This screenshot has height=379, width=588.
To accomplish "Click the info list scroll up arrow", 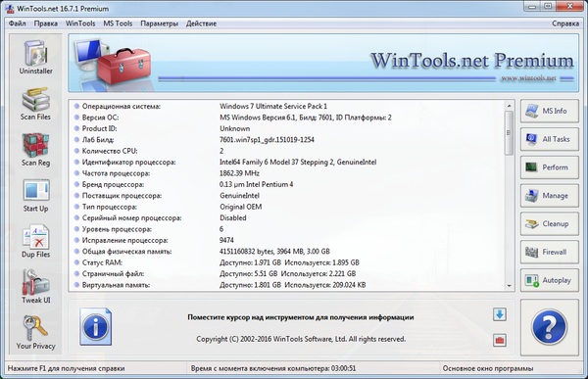I will (509, 106).
